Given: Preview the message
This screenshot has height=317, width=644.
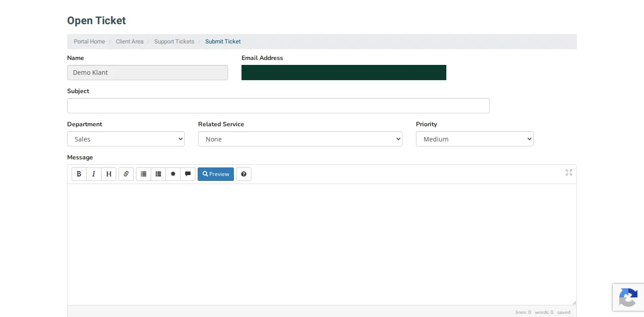Looking at the screenshot, I should (x=216, y=174).
